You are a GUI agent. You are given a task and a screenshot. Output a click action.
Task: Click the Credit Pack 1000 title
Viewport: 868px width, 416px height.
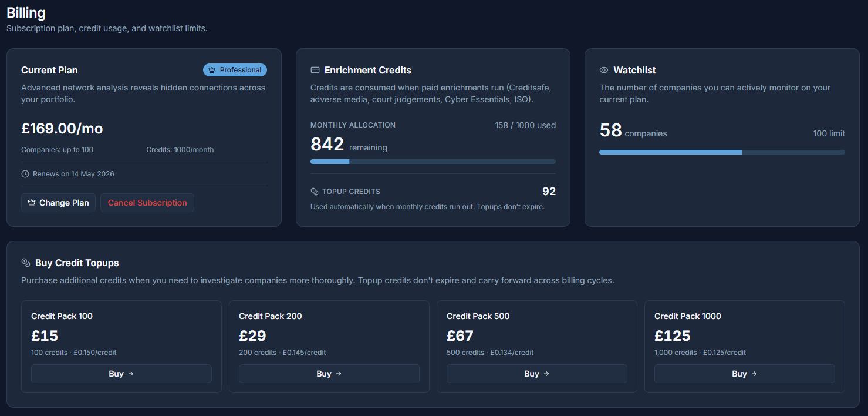coord(688,316)
